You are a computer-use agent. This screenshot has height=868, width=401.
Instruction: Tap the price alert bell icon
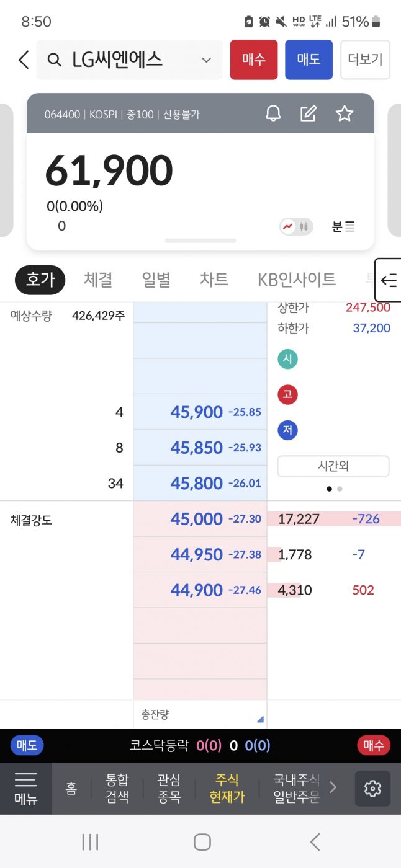tap(273, 113)
